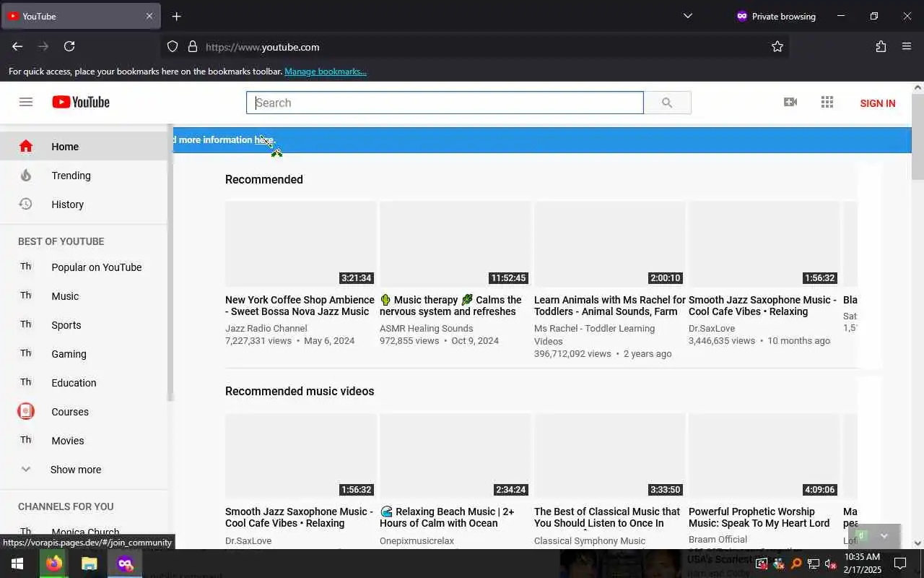The image size is (924, 578).
Task: Open Popular on YouTube
Action: [96, 267]
